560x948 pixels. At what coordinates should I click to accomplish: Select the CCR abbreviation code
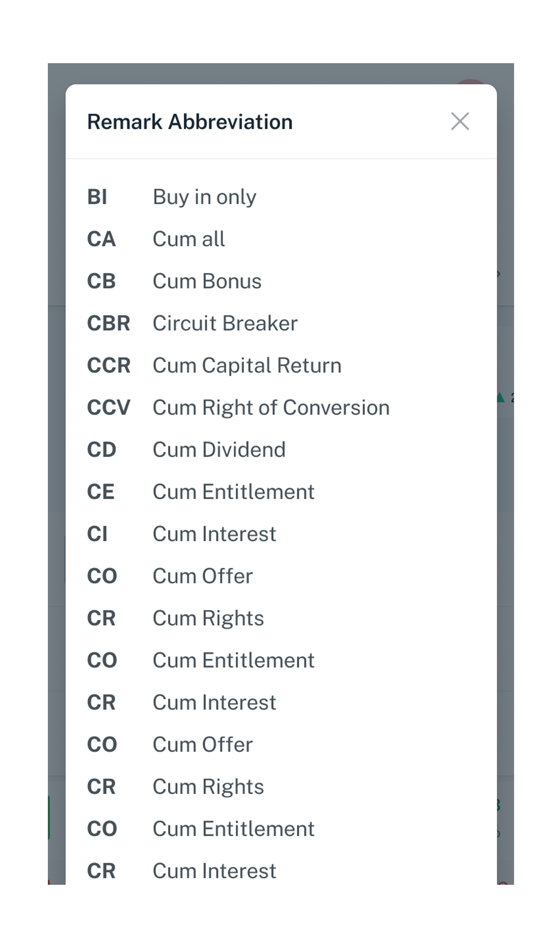[109, 365]
